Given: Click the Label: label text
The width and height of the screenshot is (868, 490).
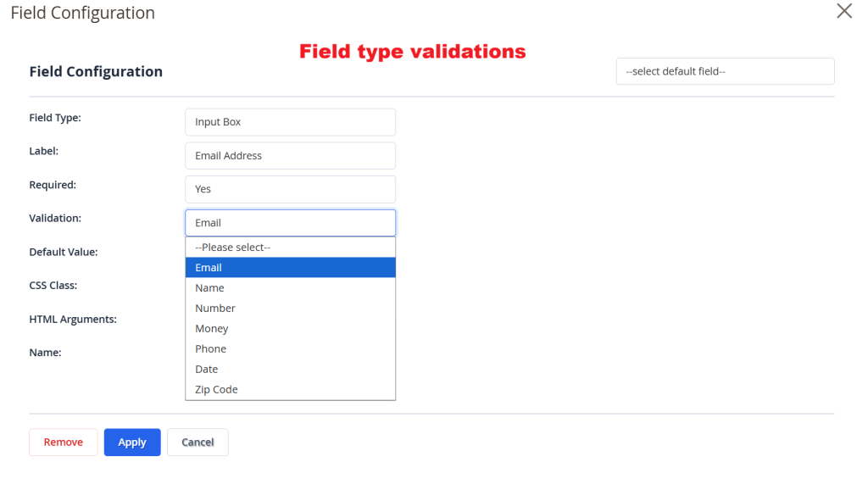Looking at the screenshot, I should click(44, 151).
